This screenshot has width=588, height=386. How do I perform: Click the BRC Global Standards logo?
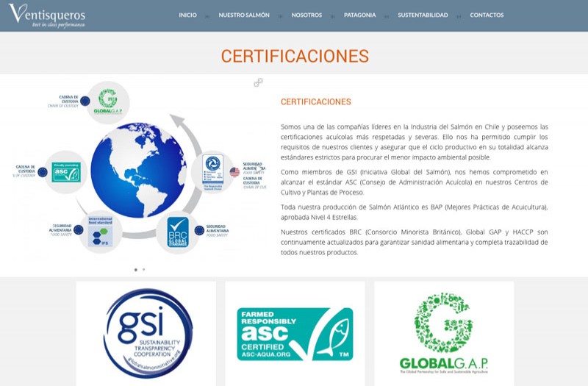[178, 232]
